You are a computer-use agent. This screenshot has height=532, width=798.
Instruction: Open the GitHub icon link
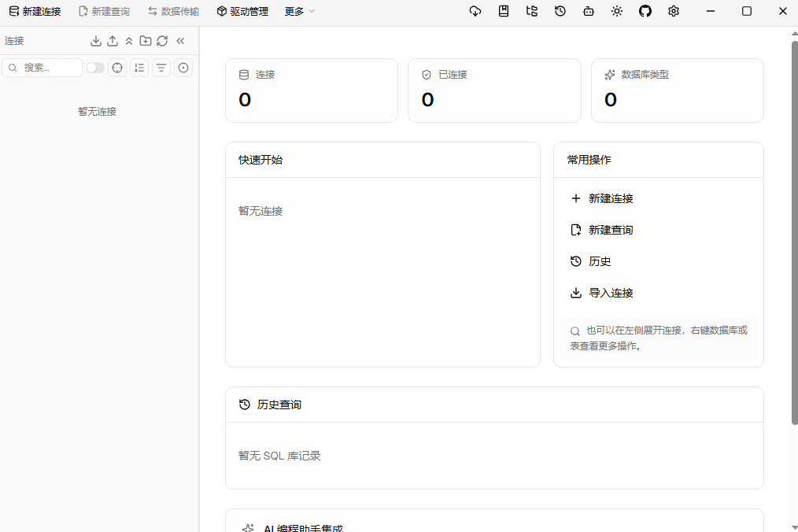coord(645,11)
